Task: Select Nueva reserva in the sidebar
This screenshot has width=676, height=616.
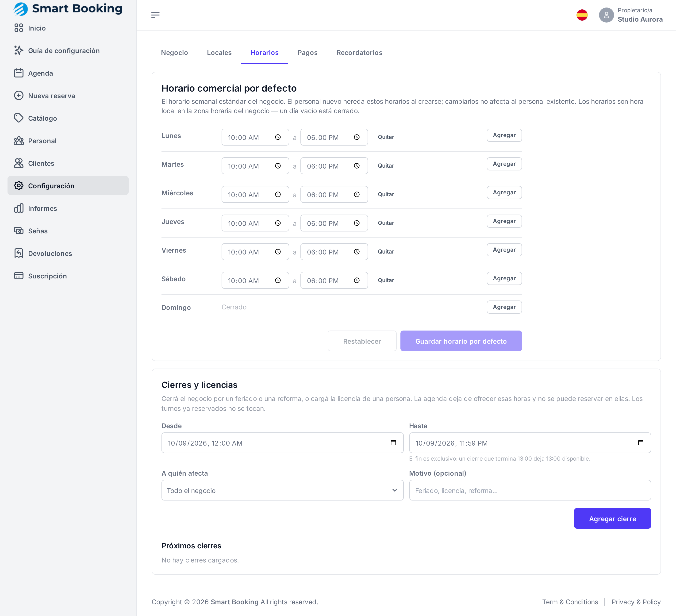Action: [x=68, y=96]
